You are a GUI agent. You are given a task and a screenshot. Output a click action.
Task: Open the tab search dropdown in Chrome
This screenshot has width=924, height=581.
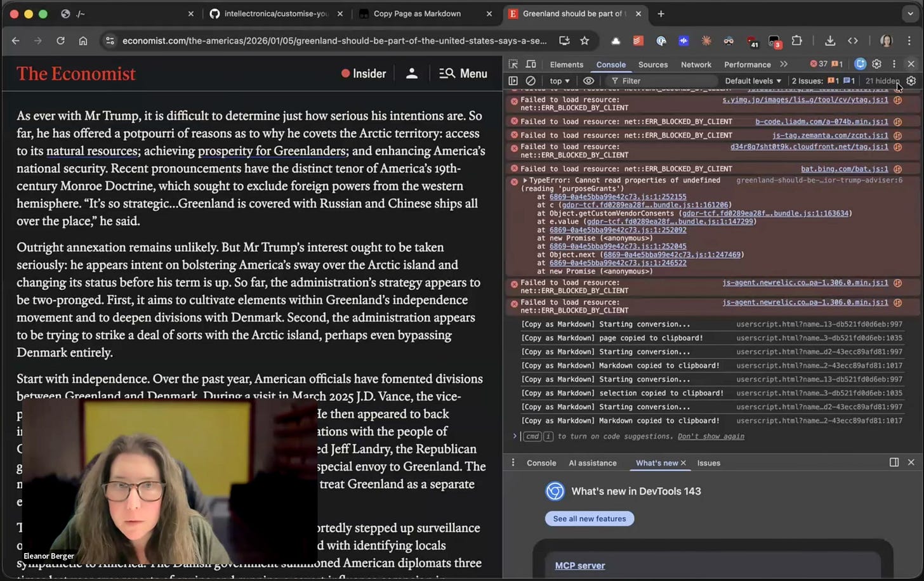point(911,13)
